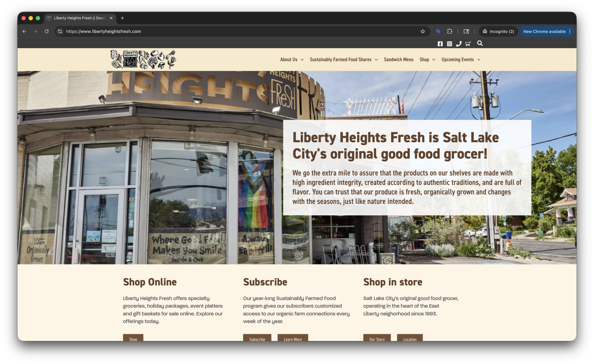Viewport: 594px width, 364px height.
Task: Click the Incognito (2) indicator
Action: (x=498, y=31)
